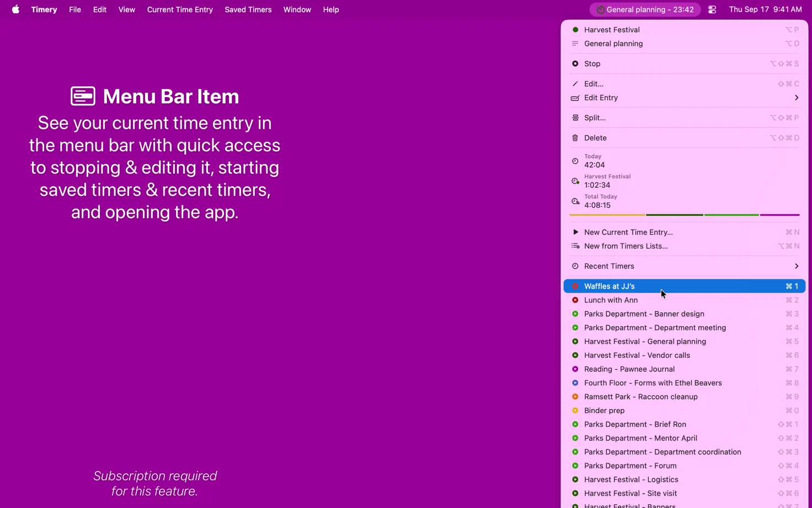Click the Today 42:04 duration row

click(x=685, y=161)
